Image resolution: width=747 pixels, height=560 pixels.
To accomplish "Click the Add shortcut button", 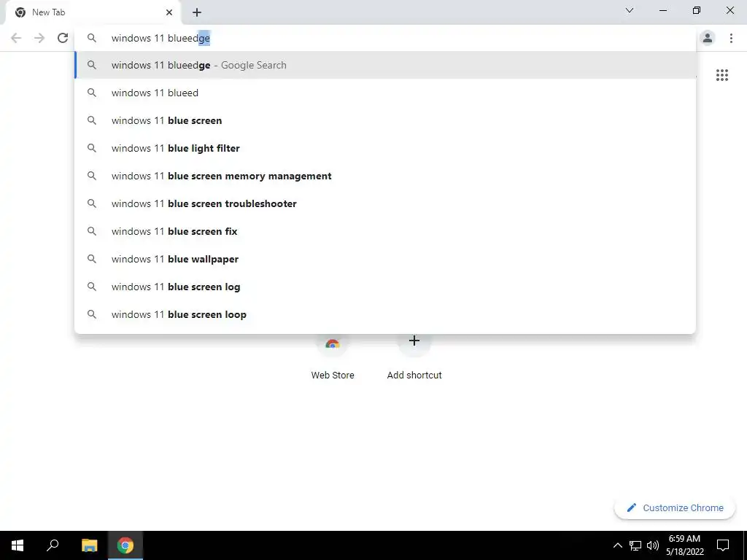I will click(414, 358).
